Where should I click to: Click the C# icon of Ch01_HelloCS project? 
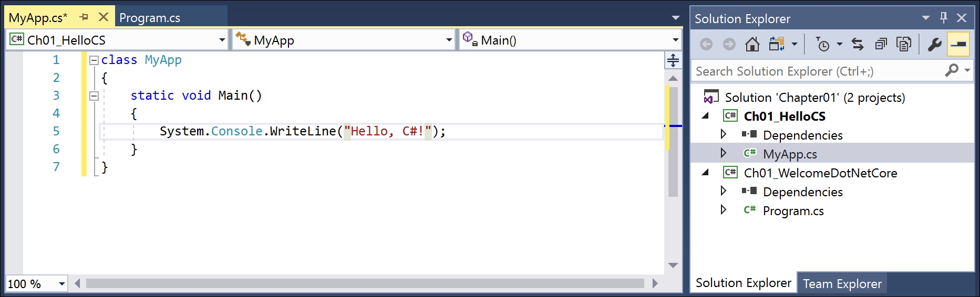pos(730,115)
